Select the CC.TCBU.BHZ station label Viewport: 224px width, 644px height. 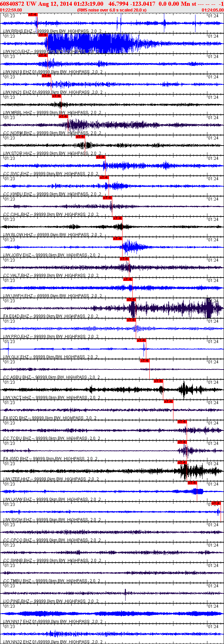pyautogui.click(x=52, y=438)
